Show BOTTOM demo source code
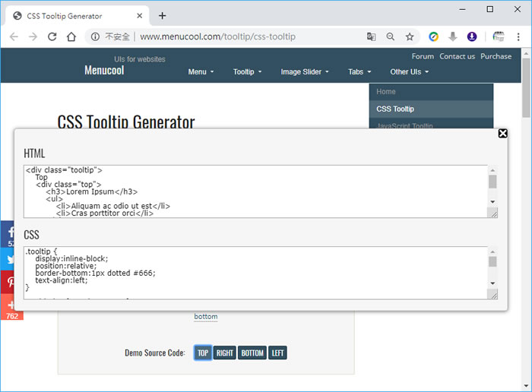 252,353
